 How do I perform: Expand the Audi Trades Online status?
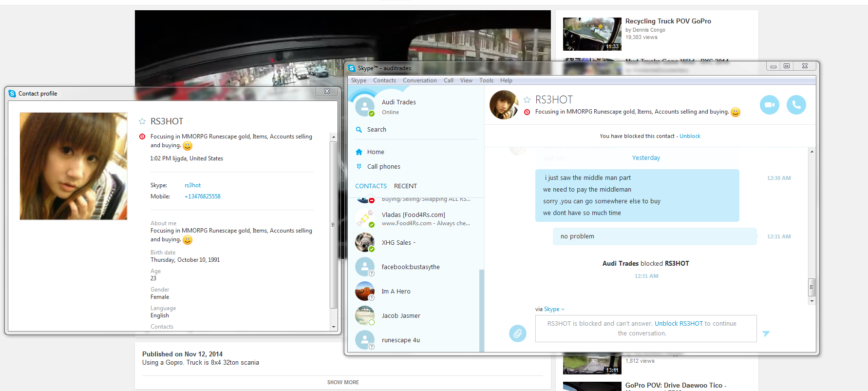click(390, 112)
